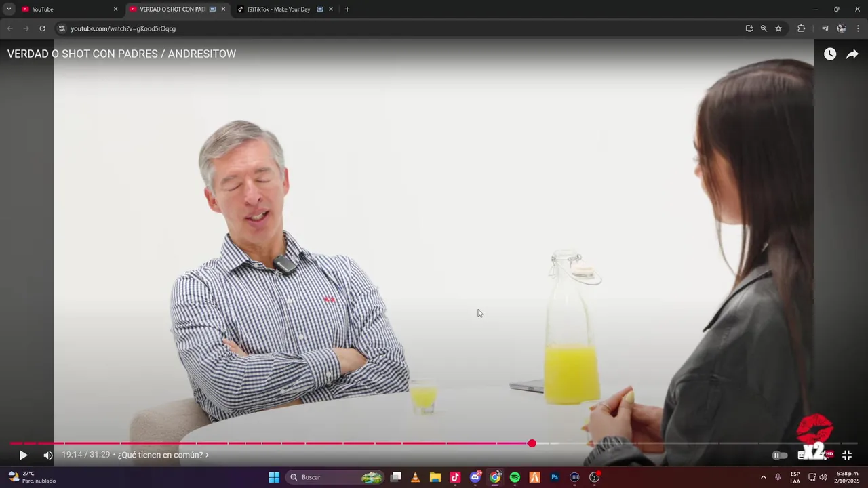Click the media indicator icon on video tab
The width and height of the screenshot is (868, 488).
tap(213, 9)
